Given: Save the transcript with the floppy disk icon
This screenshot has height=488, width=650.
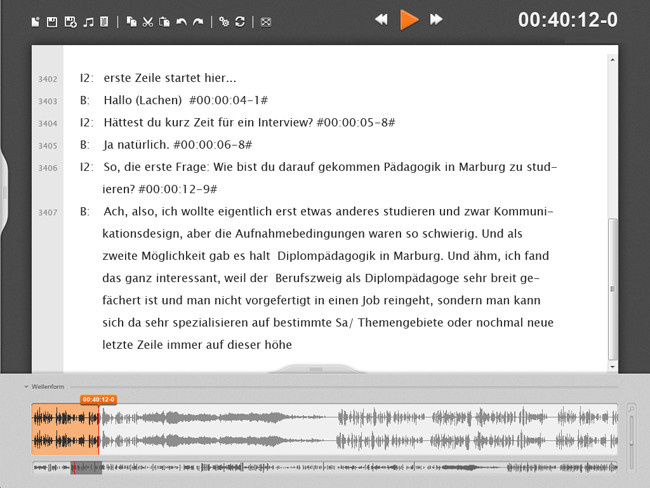Looking at the screenshot, I should (x=52, y=22).
